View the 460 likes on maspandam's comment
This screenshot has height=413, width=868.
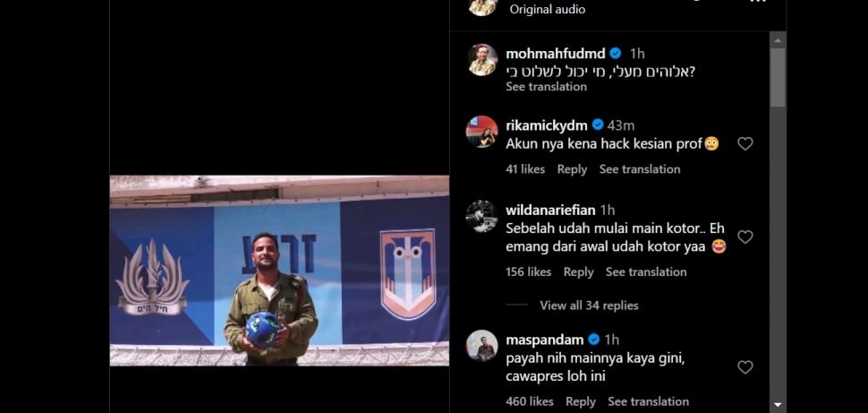529,401
